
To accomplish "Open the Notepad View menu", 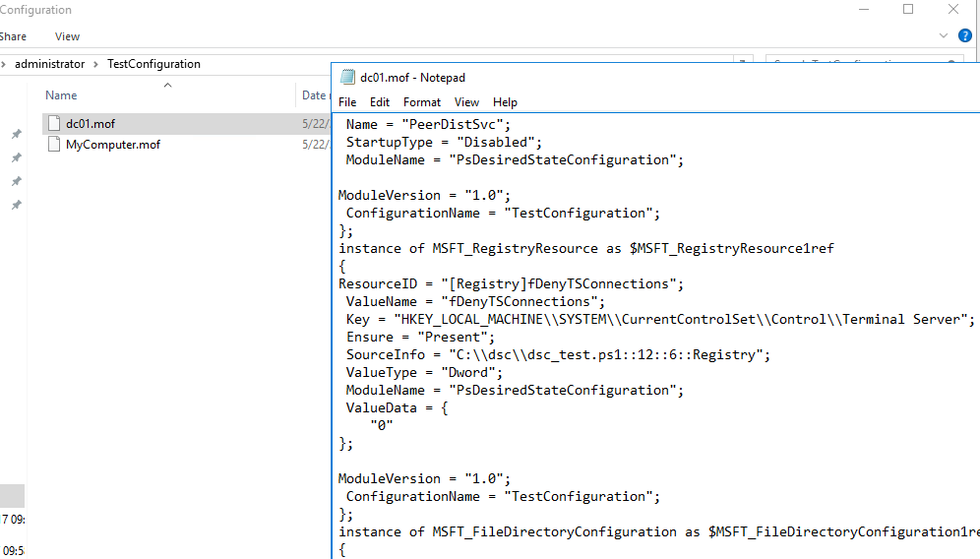I will click(466, 102).
